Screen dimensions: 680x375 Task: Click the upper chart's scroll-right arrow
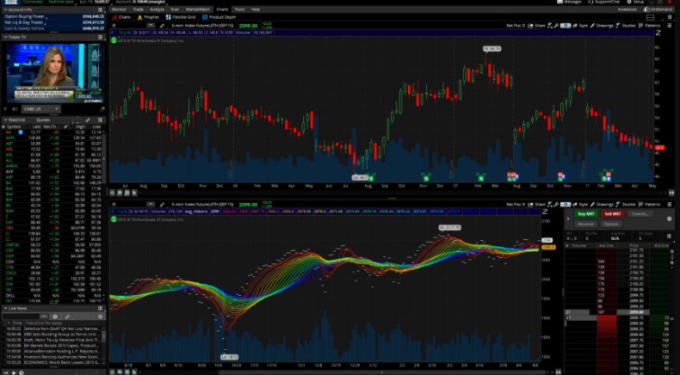(x=672, y=192)
